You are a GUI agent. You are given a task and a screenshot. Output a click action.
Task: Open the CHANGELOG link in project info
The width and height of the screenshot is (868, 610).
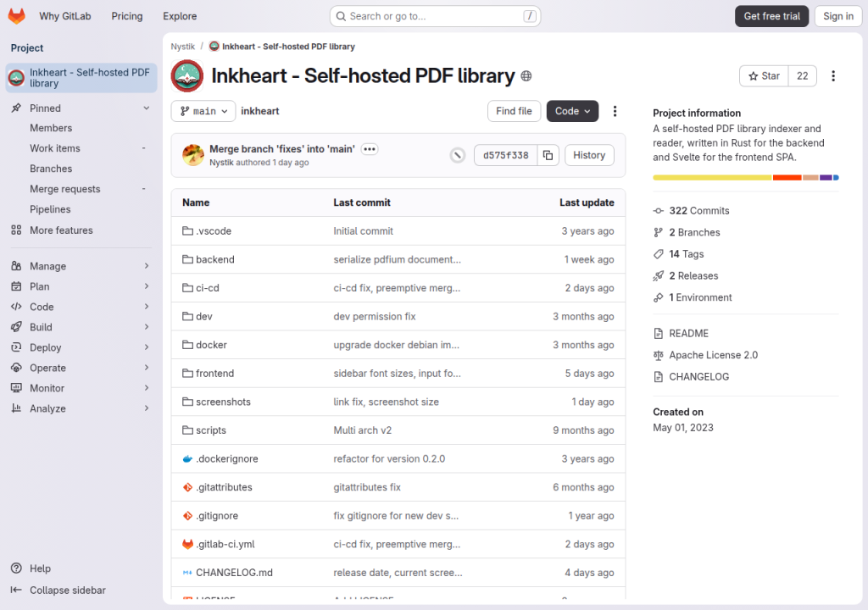tap(698, 377)
